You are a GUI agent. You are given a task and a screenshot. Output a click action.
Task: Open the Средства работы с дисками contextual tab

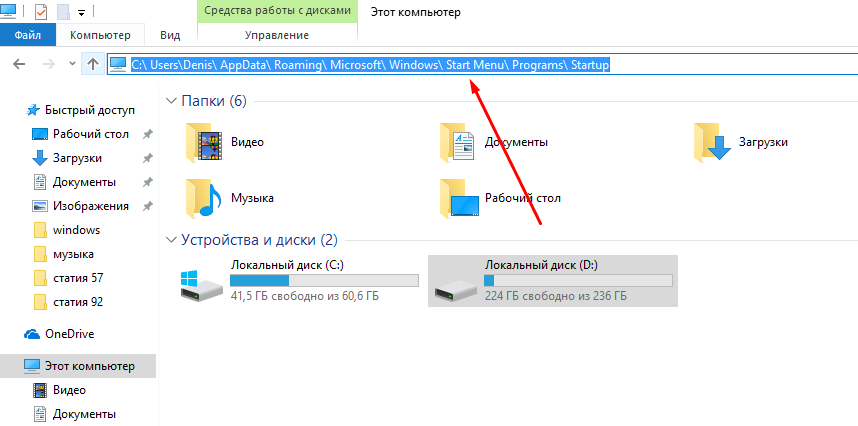coord(277,11)
